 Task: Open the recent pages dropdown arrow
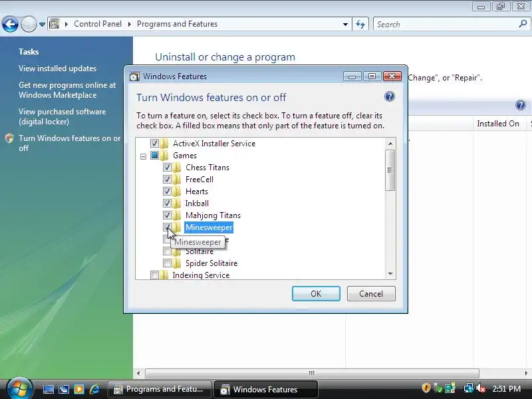tap(42, 25)
